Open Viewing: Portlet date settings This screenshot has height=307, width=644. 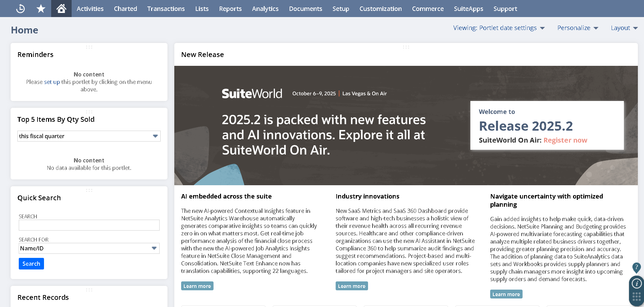[499, 28]
